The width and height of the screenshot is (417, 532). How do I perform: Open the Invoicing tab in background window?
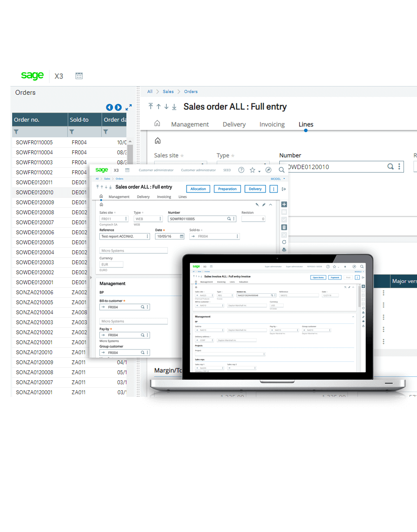[x=272, y=124]
